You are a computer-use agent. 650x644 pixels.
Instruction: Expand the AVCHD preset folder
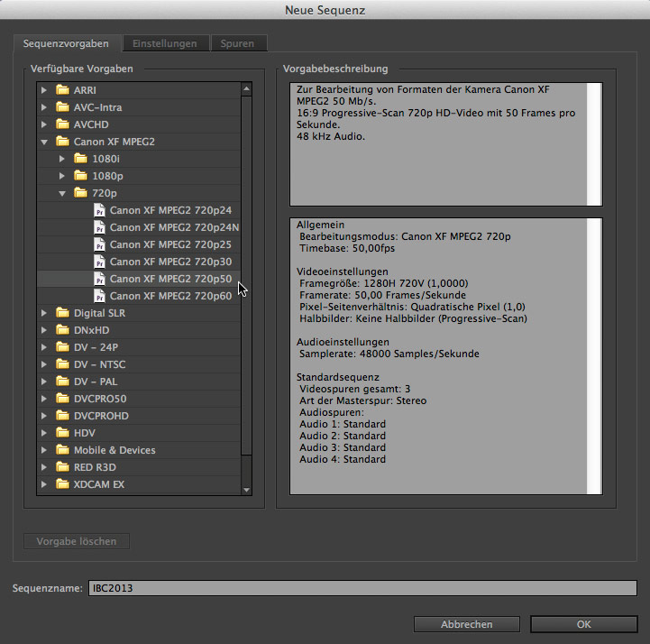click(44, 124)
